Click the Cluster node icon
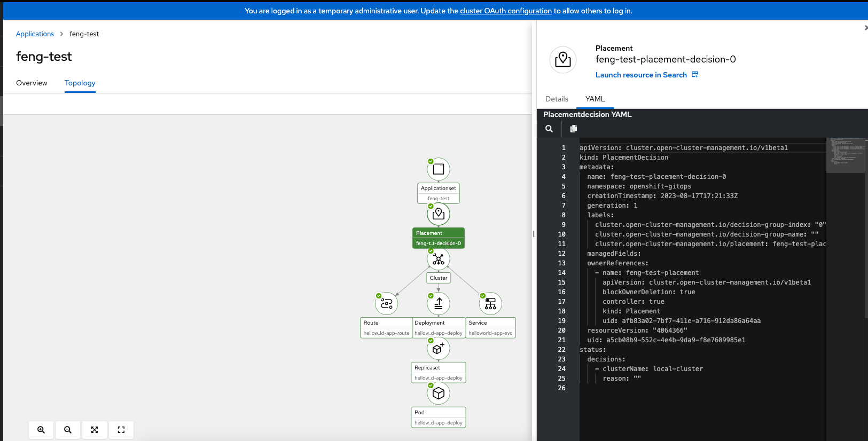Image resolution: width=868 pixels, height=441 pixels. pos(439,259)
